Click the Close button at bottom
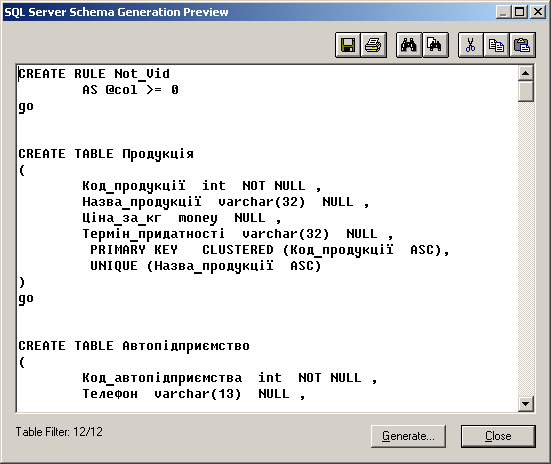551x464 pixels. (x=498, y=436)
